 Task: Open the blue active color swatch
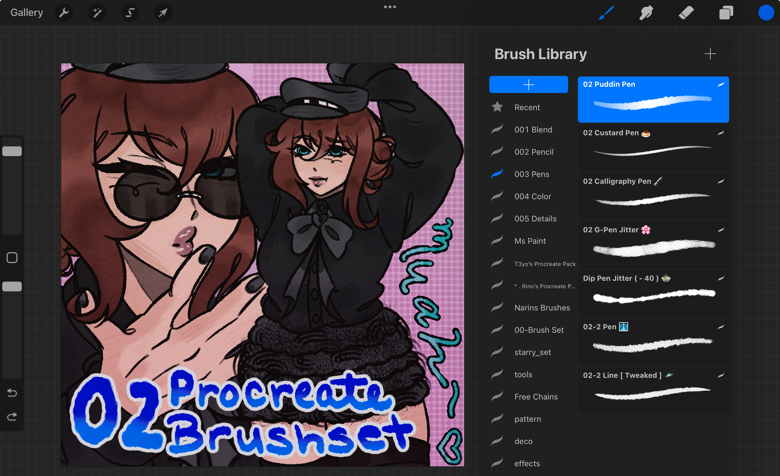coord(766,12)
